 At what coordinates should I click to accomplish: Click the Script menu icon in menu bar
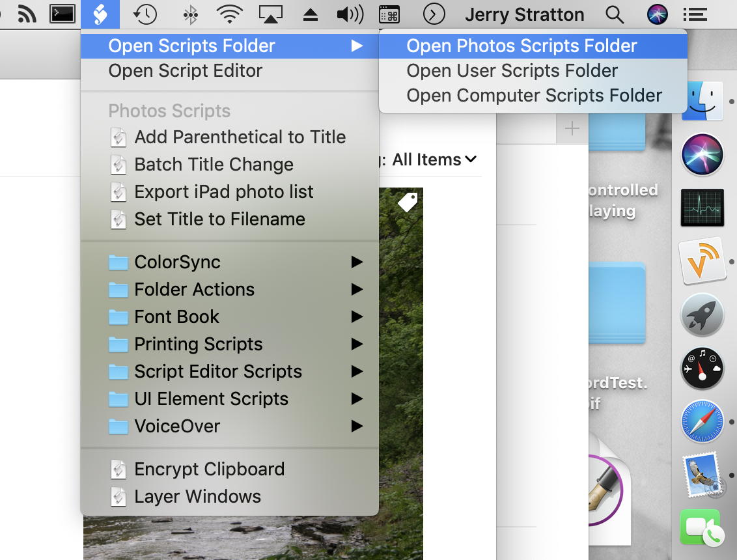100,14
